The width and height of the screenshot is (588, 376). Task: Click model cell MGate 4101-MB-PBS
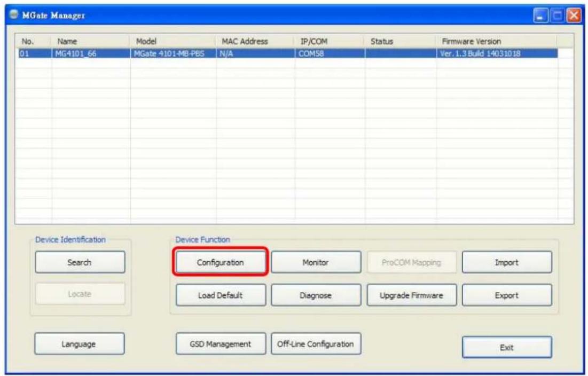point(173,53)
